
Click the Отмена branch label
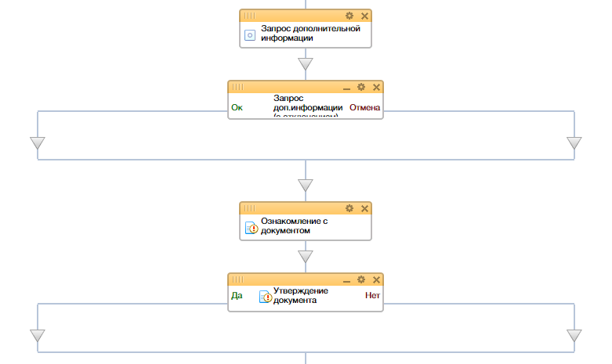click(364, 107)
